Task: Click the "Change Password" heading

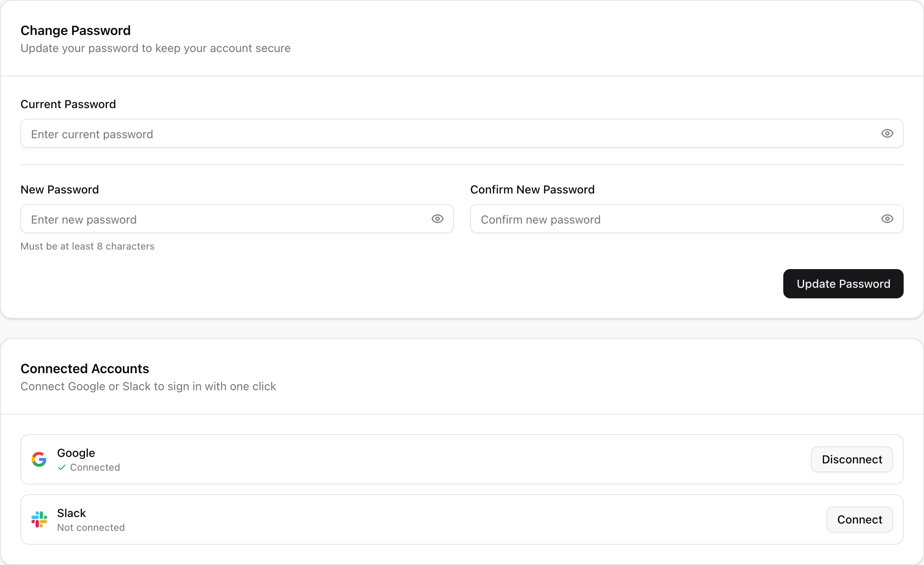Action: click(x=76, y=30)
